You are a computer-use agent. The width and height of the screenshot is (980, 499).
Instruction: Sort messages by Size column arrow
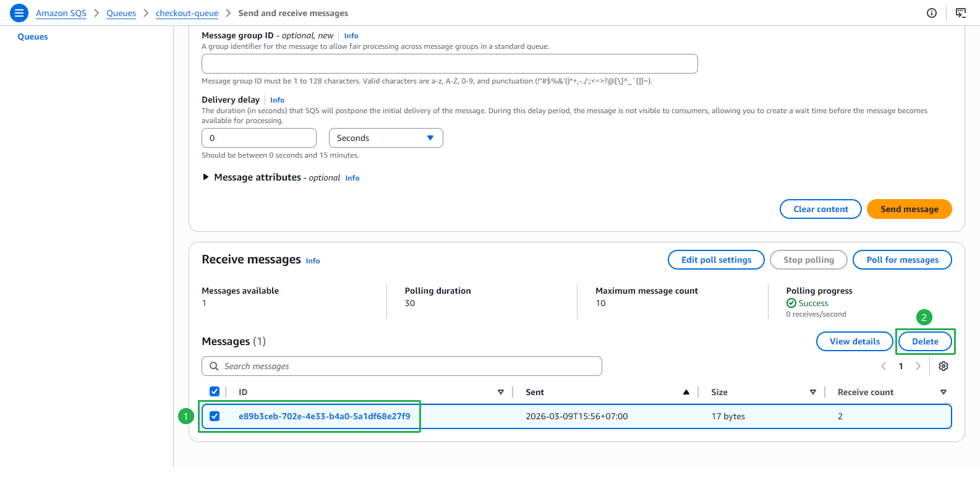tap(813, 392)
